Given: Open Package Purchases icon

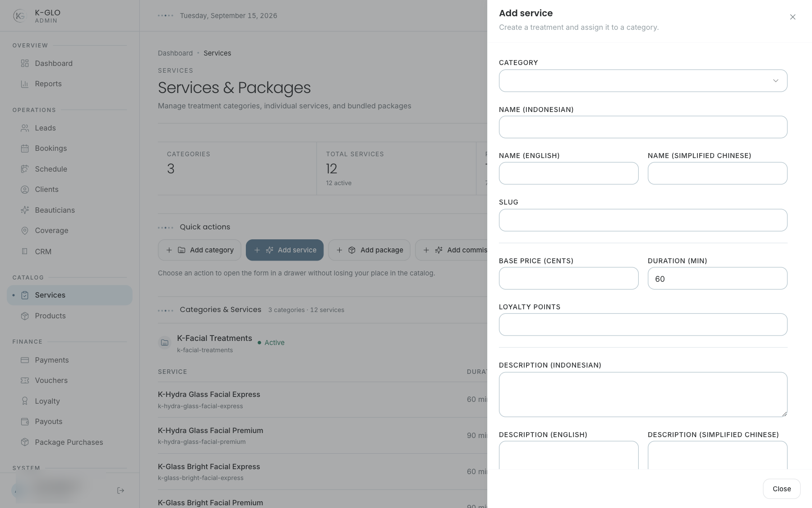Looking at the screenshot, I should click(25, 442).
